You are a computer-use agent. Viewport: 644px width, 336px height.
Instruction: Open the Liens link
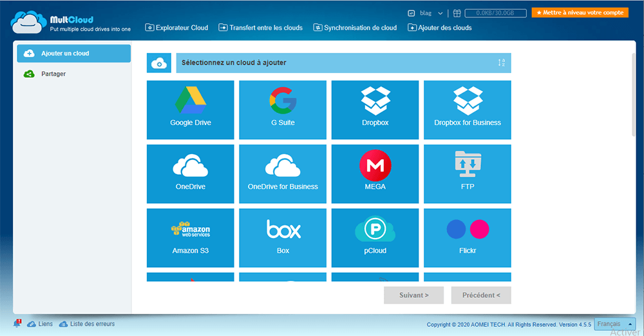(x=40, y=324)
